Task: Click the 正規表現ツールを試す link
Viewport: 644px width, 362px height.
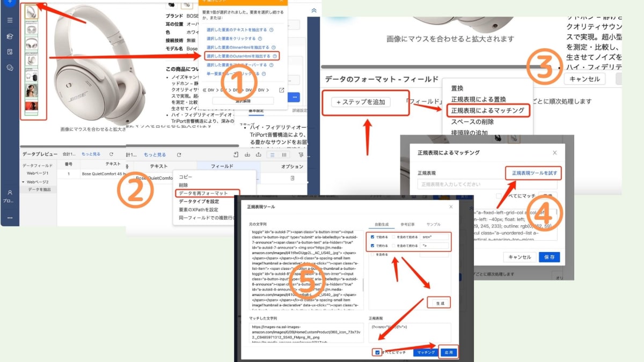Action: click(x=535, y=173)
